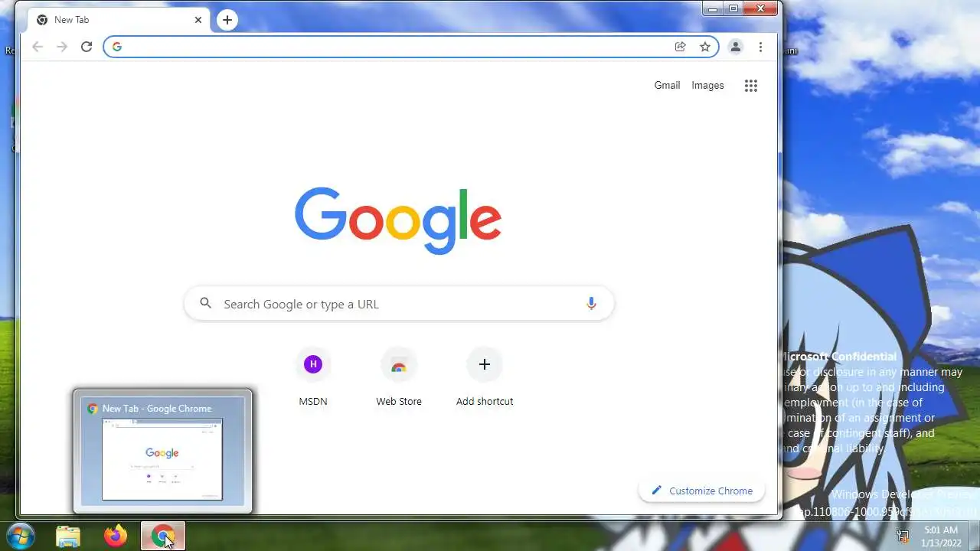Viewport: 980px width, 551px height.
Task: Click the browser back arrow
Action: pyautogui.click(x=38, y=47)
